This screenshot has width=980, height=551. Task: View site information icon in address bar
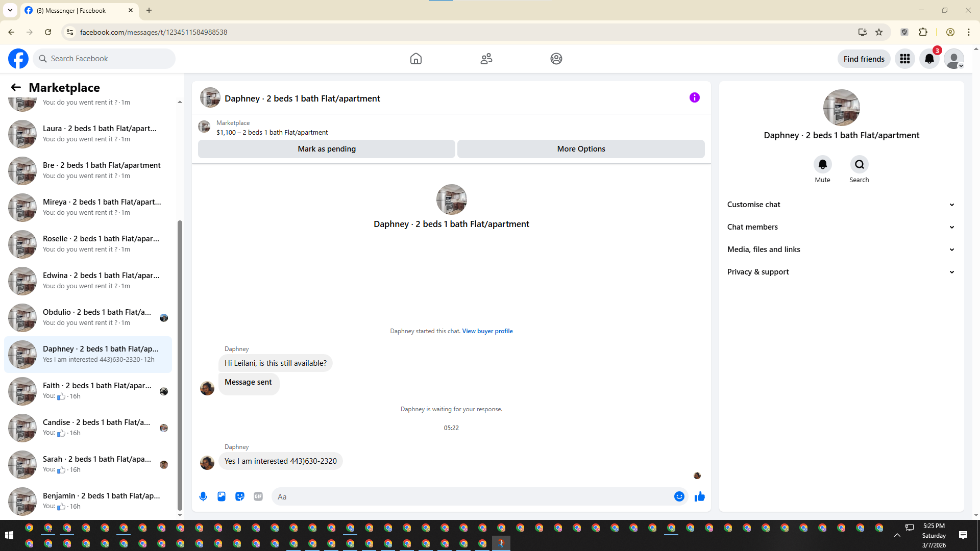point(70,32)
